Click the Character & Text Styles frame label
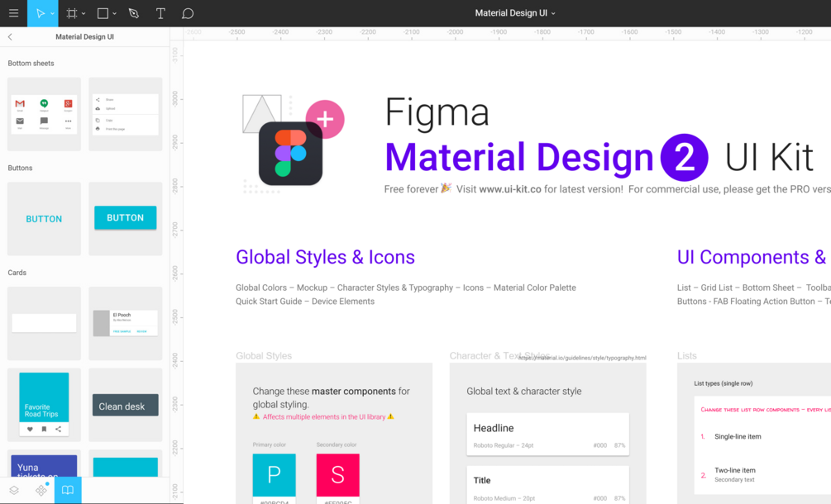The width and height of the screenshot is (831, 504). tap(499, 356)
